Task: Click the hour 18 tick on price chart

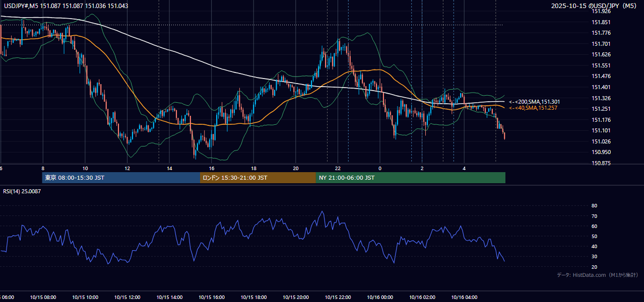Action: tap(253, 168)
